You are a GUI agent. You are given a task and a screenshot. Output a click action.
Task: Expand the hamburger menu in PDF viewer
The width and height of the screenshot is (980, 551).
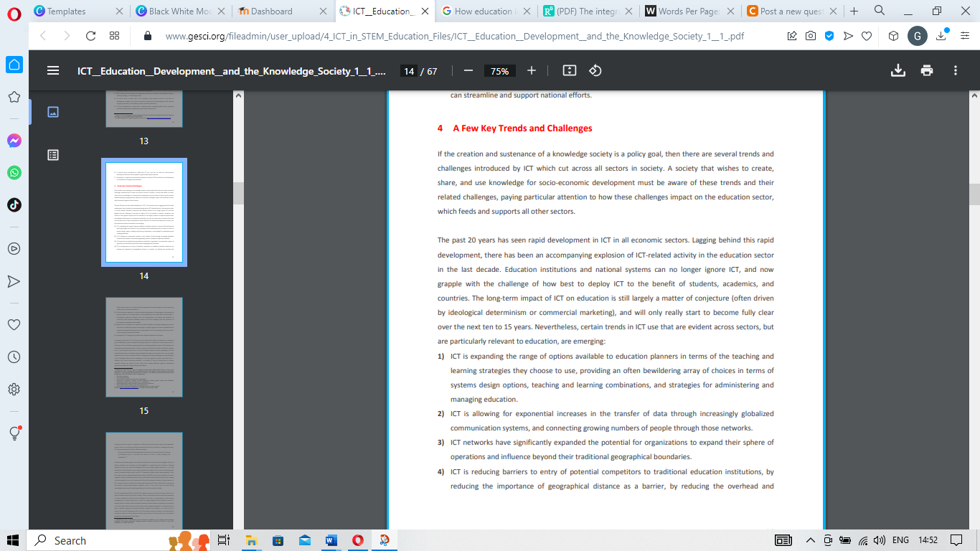point(52,70)
